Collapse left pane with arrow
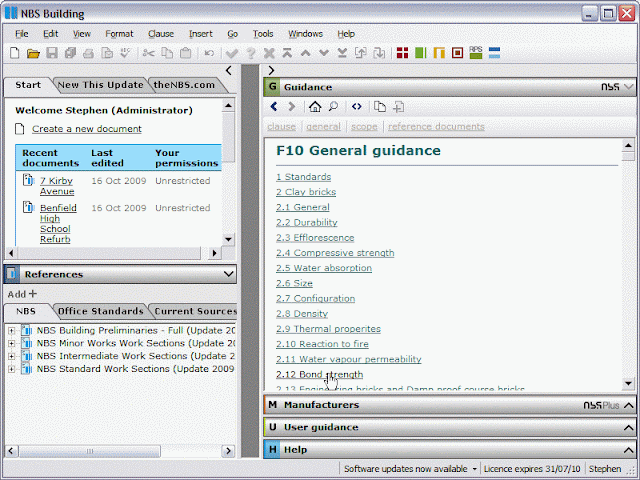This screenshot has width=640, height=480. coord(229,71)
